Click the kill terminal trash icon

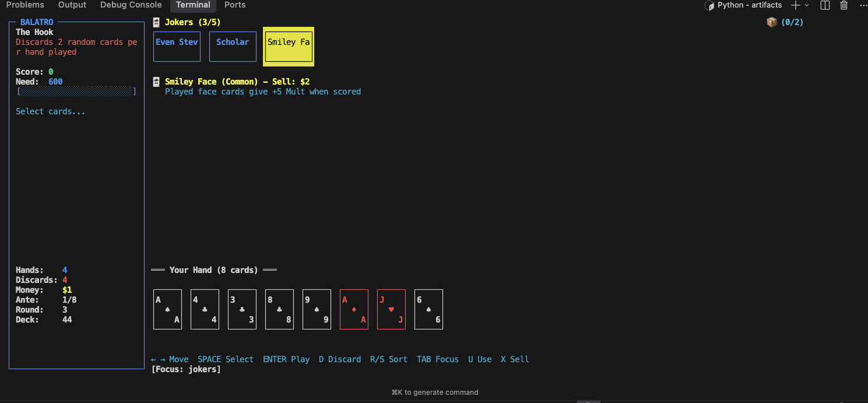[x=844, y=5]
